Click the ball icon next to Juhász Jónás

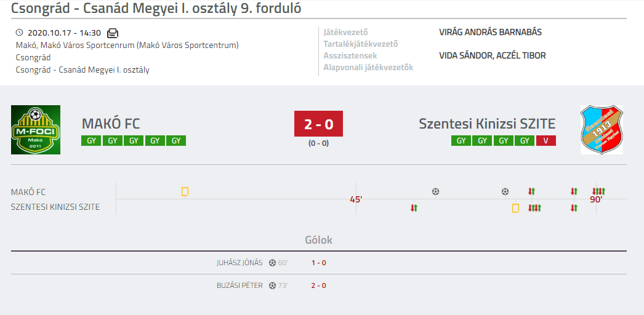(x=272, y=263)
